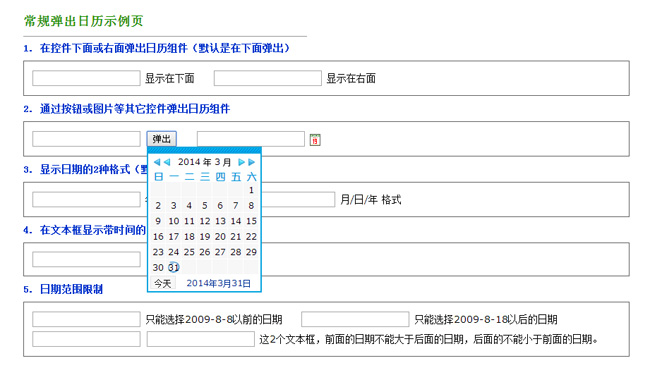Image resolution: width=650 pixels, height=375 pixels.
Task: Select the 3月 month in calendar header
Action: pyautogui.click(x=223, y=162)
